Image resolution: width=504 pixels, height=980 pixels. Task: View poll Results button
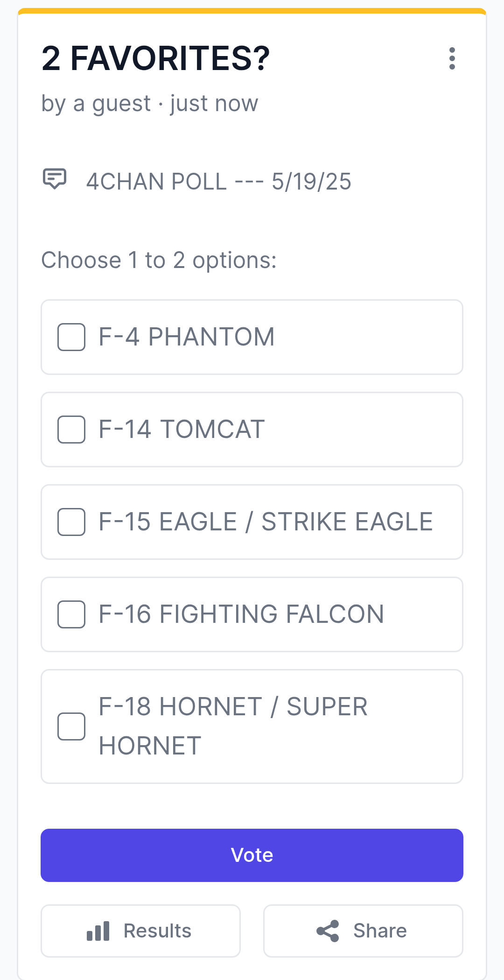(x=140, y=931)
